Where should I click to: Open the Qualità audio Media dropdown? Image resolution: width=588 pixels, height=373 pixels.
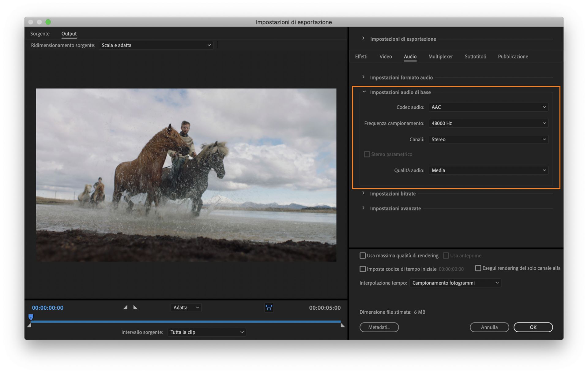(488, 170)
